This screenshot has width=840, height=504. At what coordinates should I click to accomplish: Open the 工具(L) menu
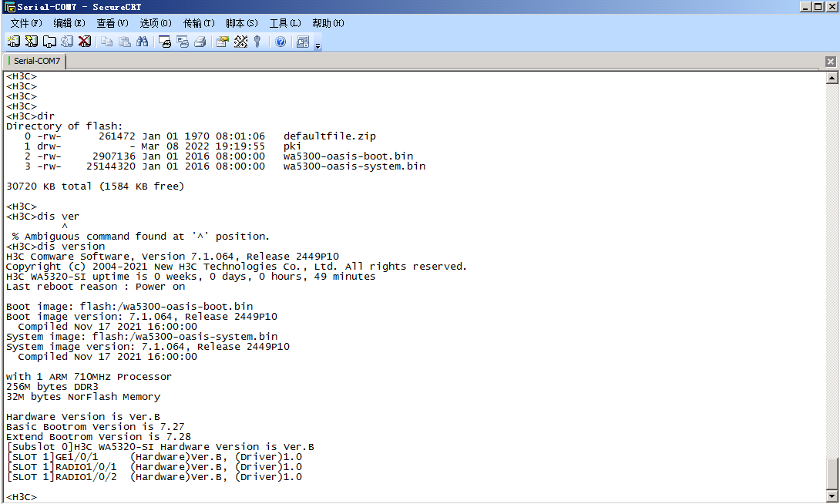pos(285,23)
